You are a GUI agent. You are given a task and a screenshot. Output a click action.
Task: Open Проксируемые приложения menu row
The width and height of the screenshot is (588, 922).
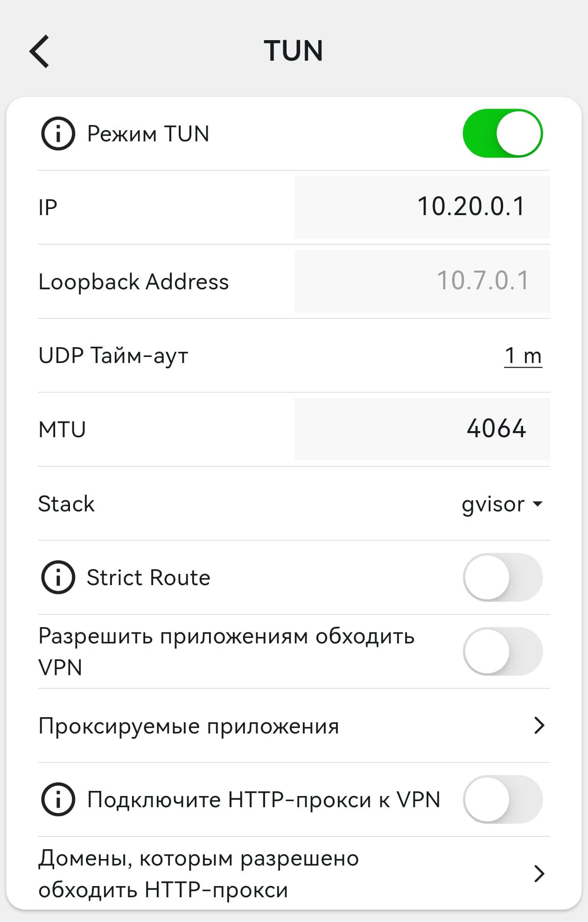coord(189,726)
